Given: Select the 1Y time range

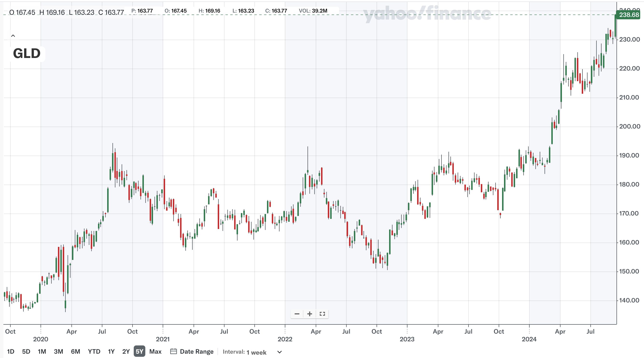Looking at the screenshot, I should [x=111, y=351].
